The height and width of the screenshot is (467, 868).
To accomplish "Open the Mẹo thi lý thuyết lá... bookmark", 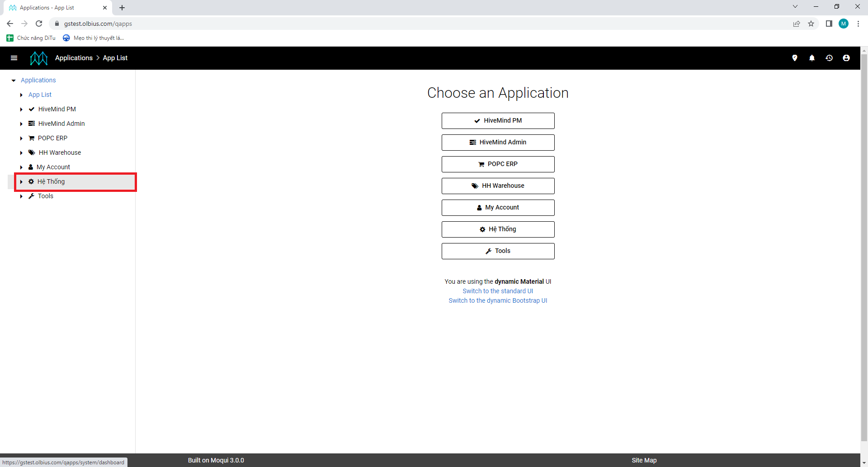I will pos(94,38).
